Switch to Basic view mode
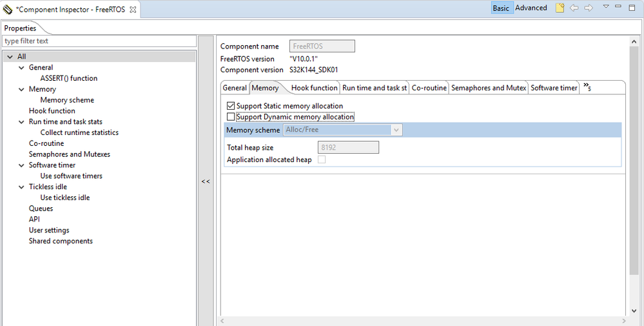644x326 pixels. coord(502,8)
